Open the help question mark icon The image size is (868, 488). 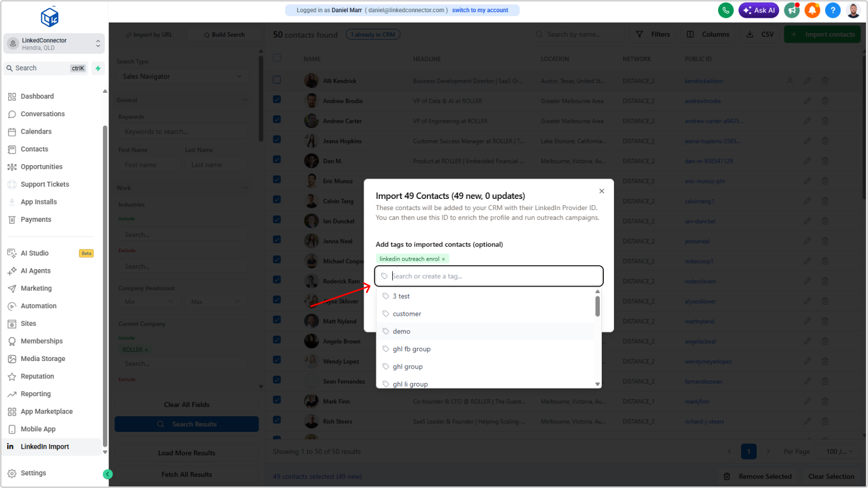point(833,10)
